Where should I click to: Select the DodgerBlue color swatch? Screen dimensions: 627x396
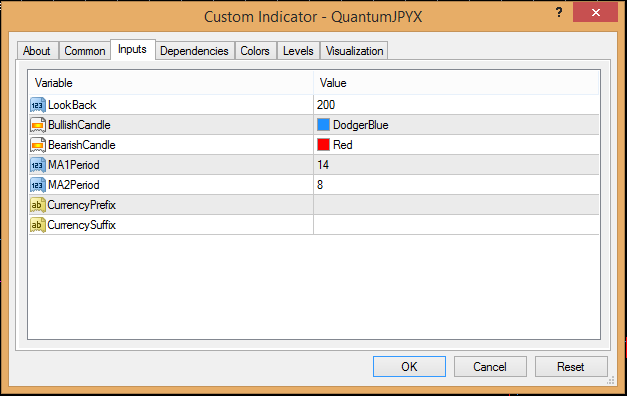click(323, 125)
